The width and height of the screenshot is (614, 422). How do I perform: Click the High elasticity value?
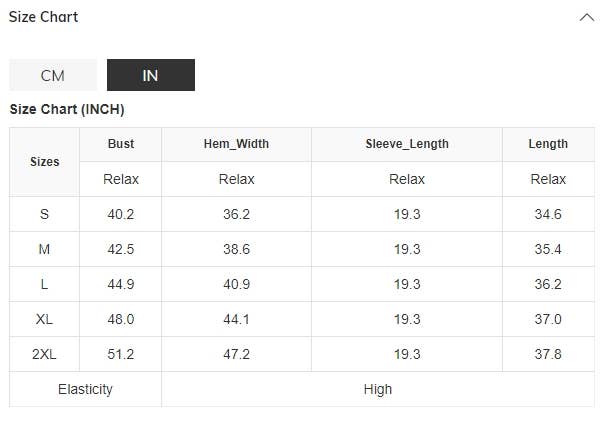[378, 389]
